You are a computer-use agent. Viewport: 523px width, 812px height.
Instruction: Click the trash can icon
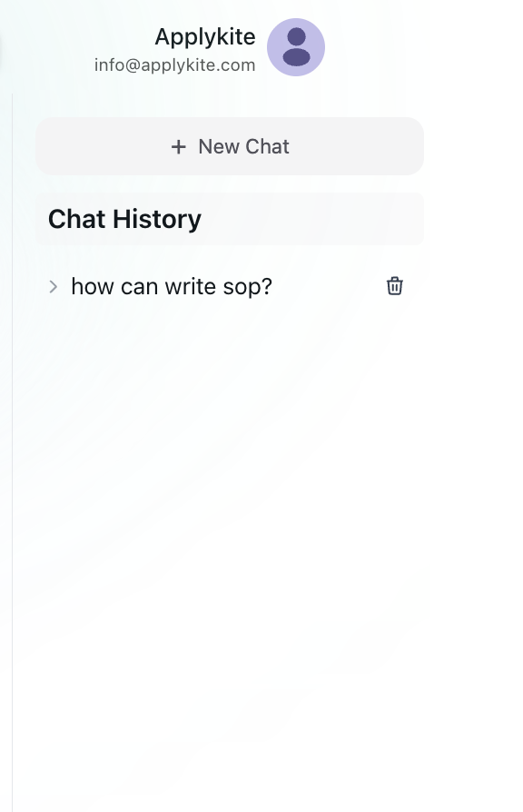[395, 286]
